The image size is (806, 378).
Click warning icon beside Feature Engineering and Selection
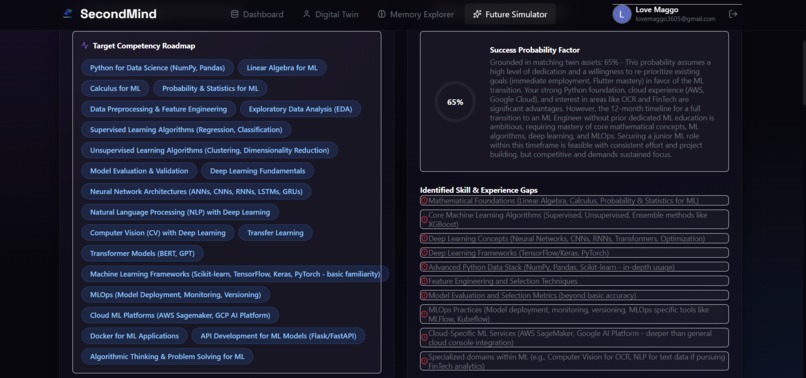425,281
